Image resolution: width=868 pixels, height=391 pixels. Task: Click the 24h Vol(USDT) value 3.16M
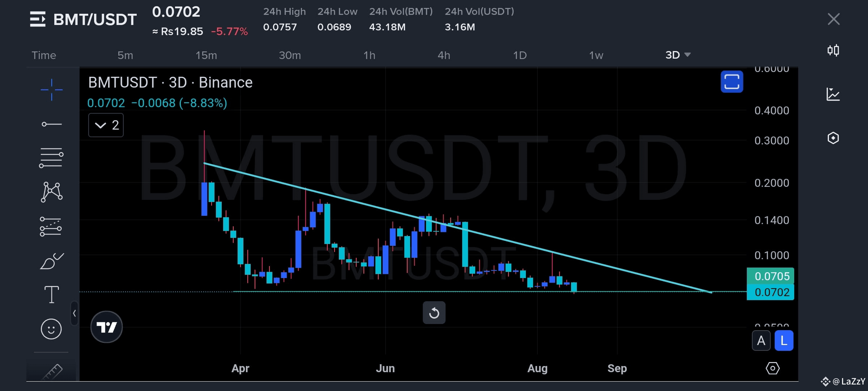pos(460,27)
